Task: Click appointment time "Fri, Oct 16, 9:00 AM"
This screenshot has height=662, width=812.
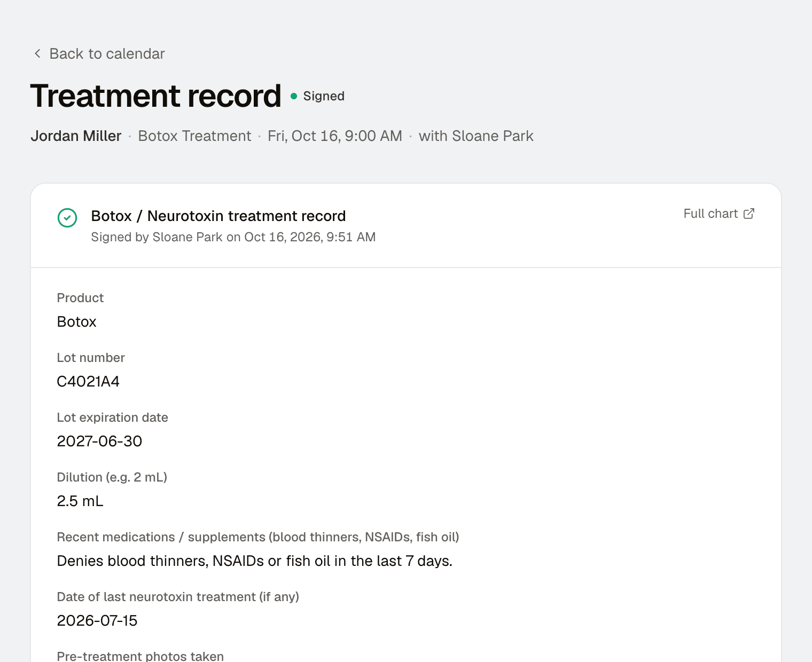Action: [x=335, y=136]
